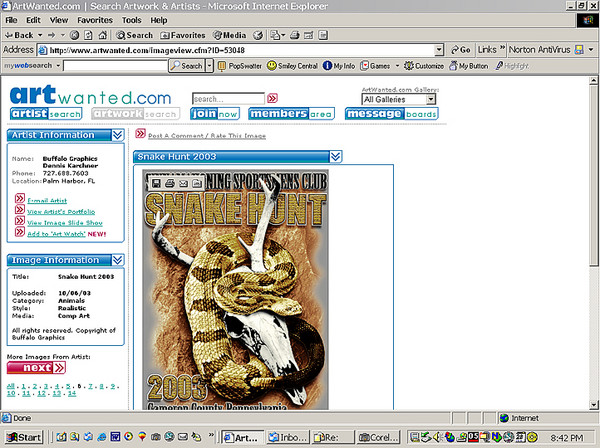Click Games toolbar button
The image size is (600, 448).
[375, 66]
